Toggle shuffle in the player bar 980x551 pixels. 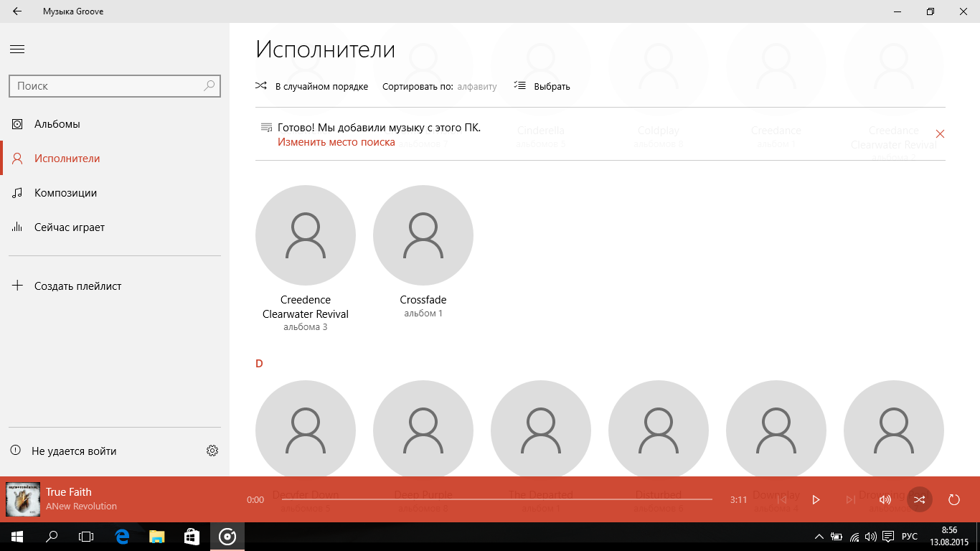[920, 499]
